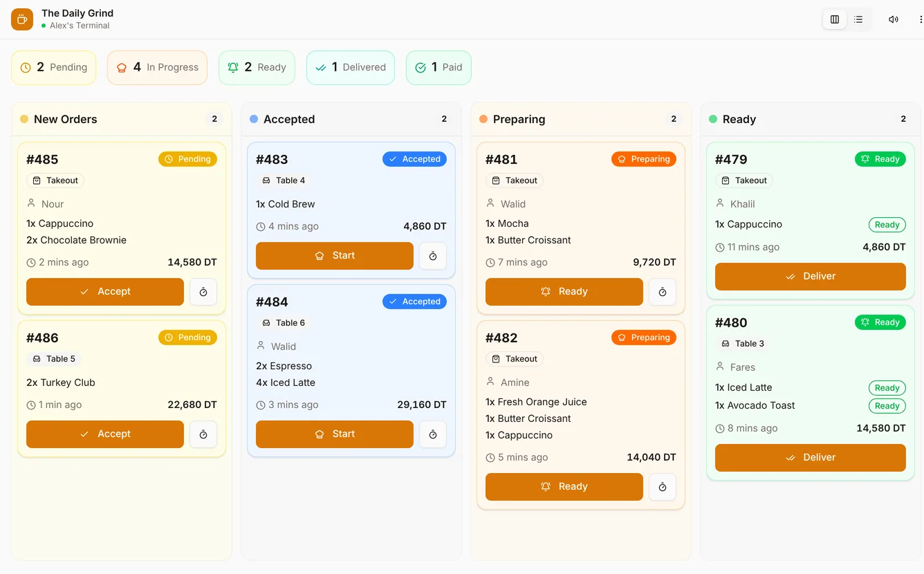Switch to the board column view
Screen dimensions: 924x574
835,19
